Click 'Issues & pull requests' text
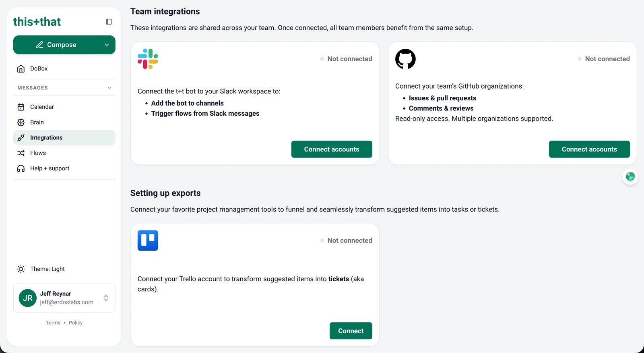The image size is (644, 353). [443, 98]
